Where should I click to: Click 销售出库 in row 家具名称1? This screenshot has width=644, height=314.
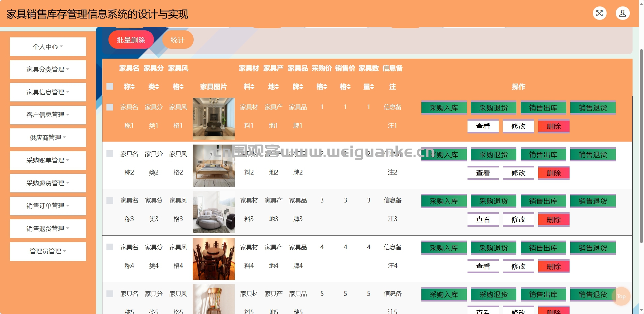click(x=543, y=108)
